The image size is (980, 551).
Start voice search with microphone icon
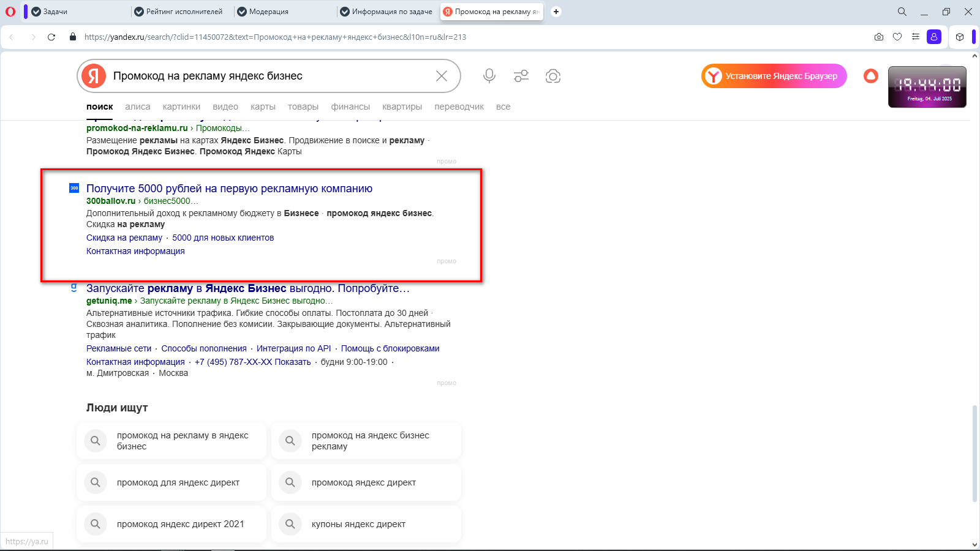point(489,76)
